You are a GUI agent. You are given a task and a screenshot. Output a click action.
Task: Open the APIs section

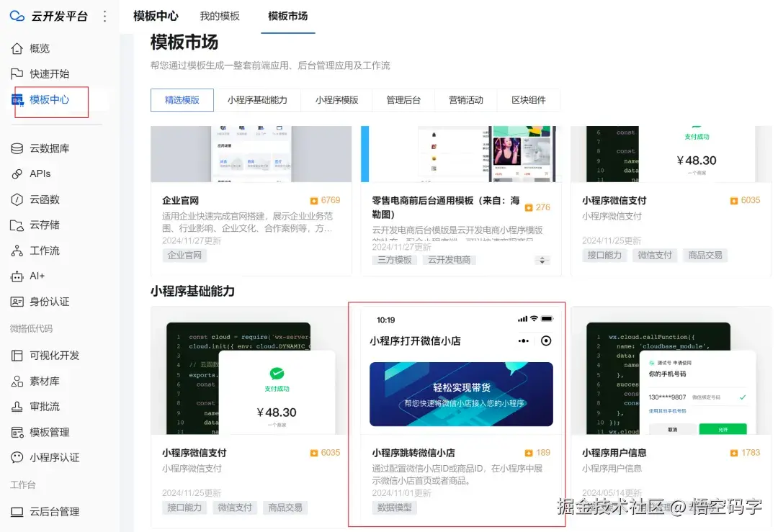[x=41, y=173]
